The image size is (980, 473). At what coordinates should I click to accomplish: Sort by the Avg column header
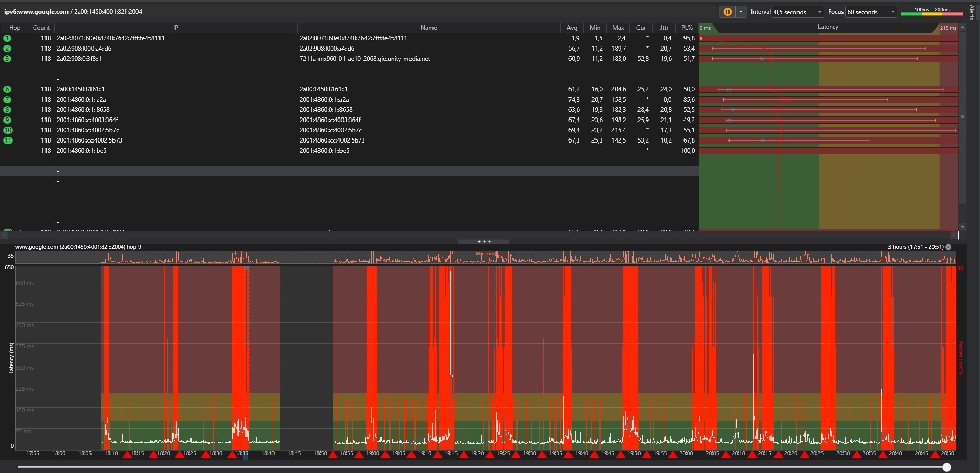pos(572,28)
